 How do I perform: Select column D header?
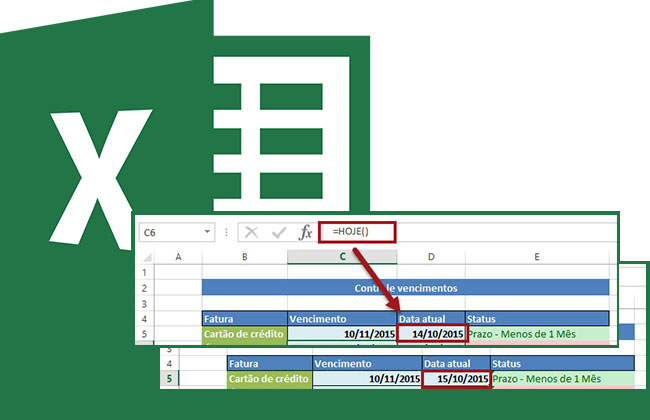coord(431,257)
